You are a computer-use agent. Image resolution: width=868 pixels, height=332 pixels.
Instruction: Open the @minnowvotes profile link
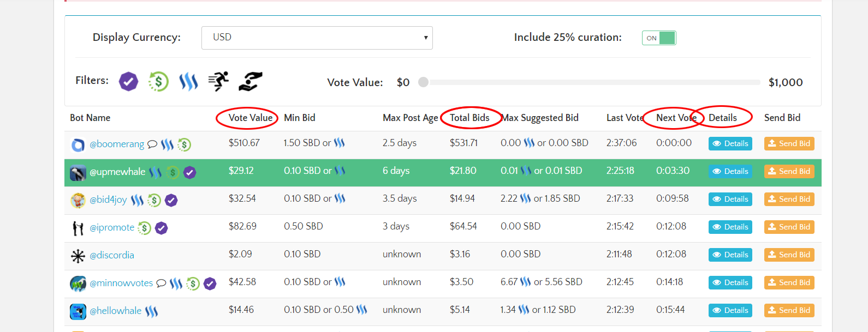[121, 283]
